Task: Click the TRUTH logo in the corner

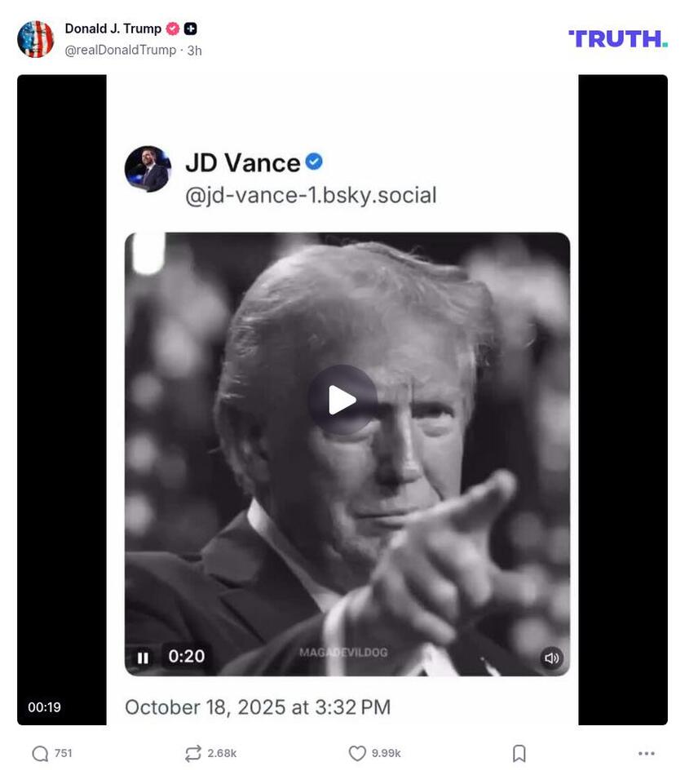Action: pos(616,38)
